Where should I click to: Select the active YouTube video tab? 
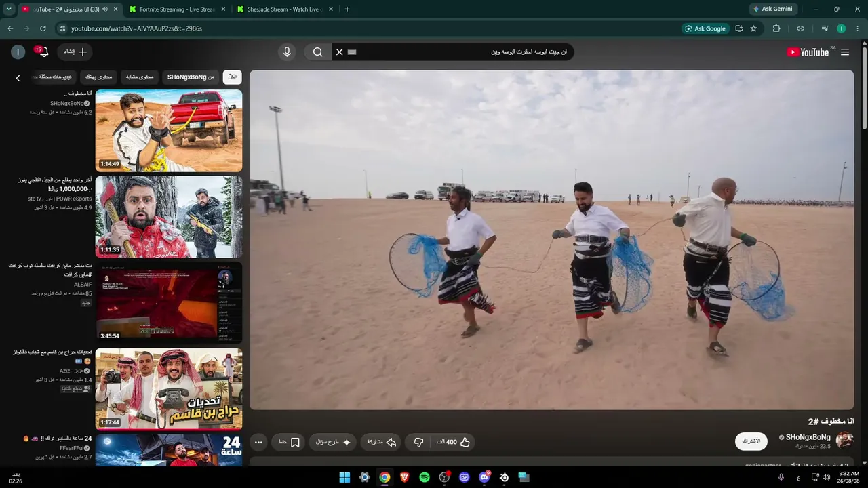pos(68,9)
